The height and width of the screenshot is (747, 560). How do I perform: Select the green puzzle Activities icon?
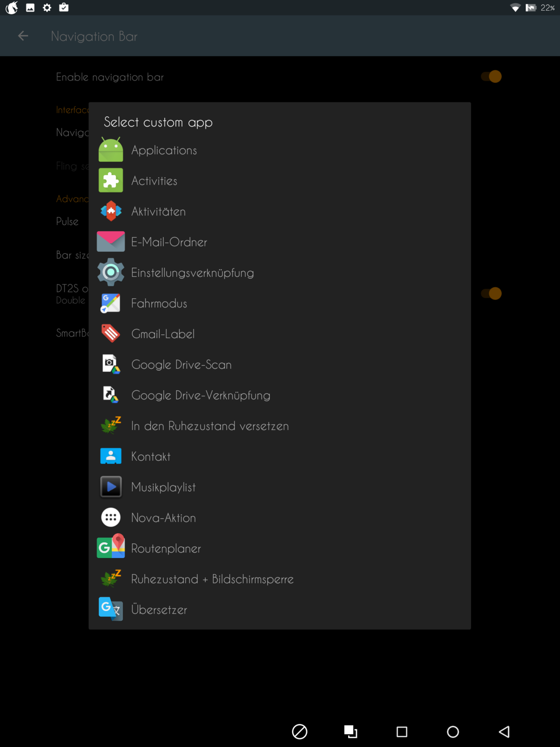click(x=111, y=181)
